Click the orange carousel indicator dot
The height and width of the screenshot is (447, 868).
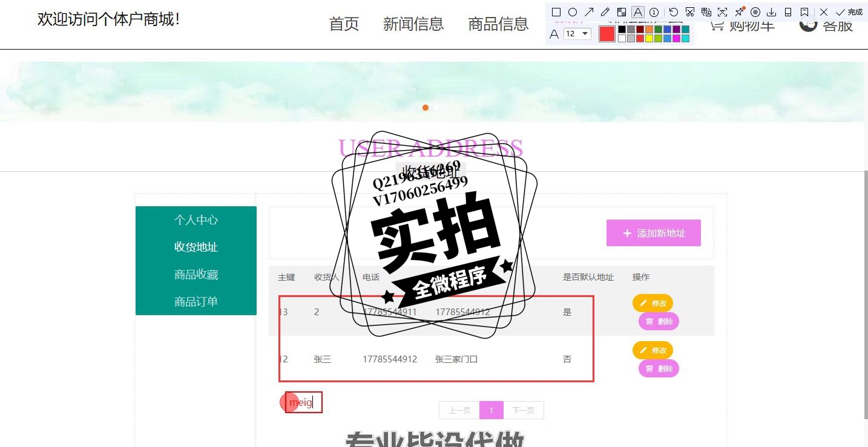[x=426, y=108]
